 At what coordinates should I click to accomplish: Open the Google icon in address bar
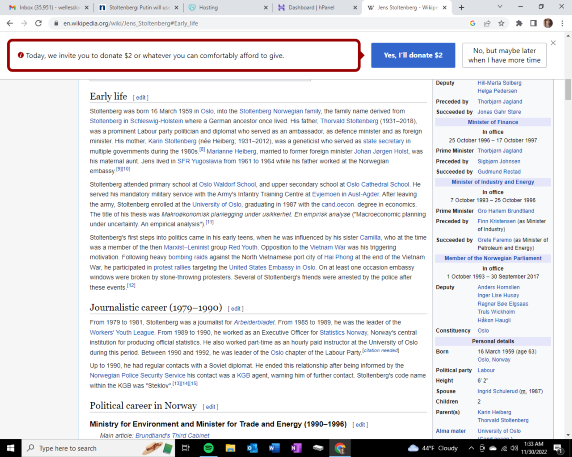pos(473,23)
